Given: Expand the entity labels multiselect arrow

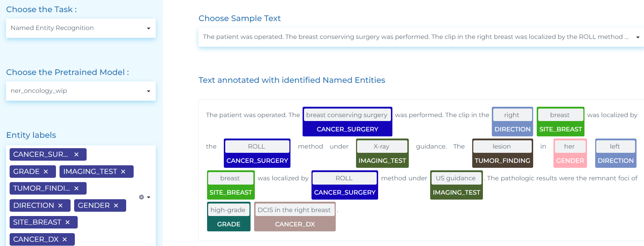Looking at the screenshot, I should 149,197.
